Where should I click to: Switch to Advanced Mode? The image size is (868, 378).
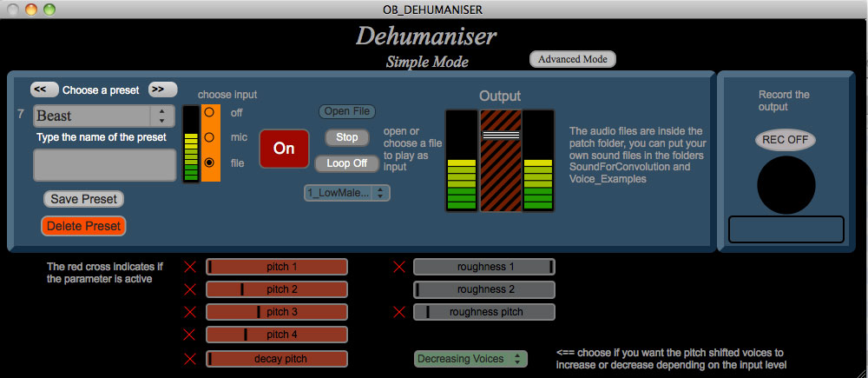[573, 59]
